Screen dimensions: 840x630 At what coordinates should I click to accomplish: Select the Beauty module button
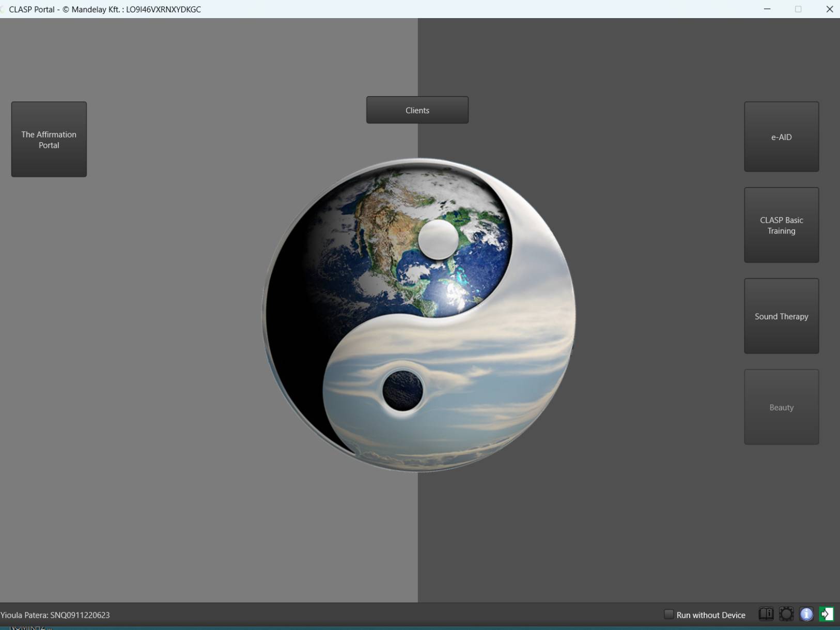click(781, 407)
